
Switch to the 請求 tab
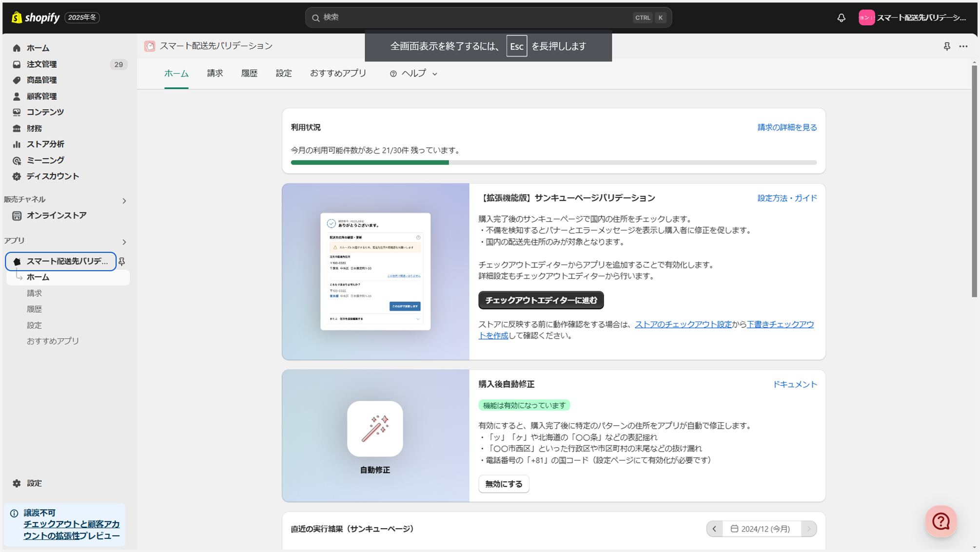point(215,74)
